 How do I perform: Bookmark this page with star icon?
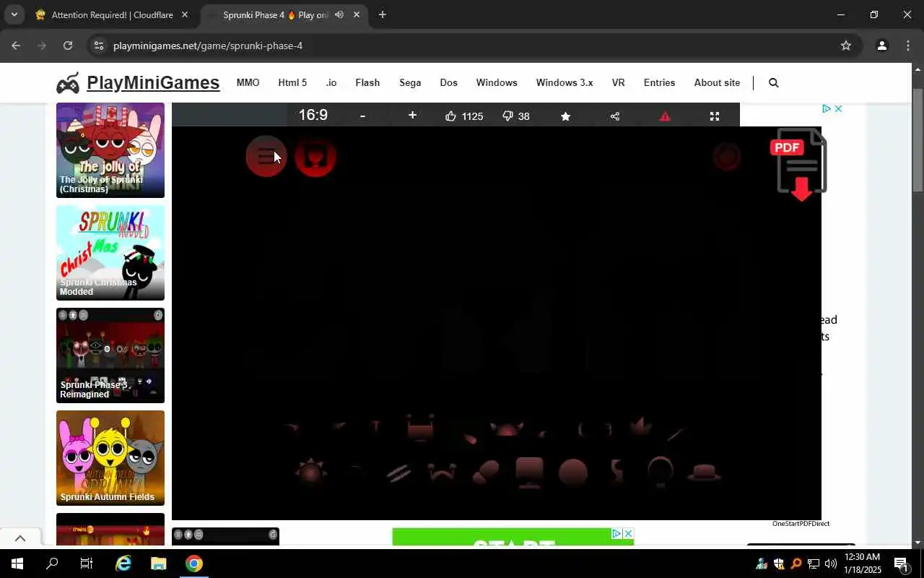846,46
